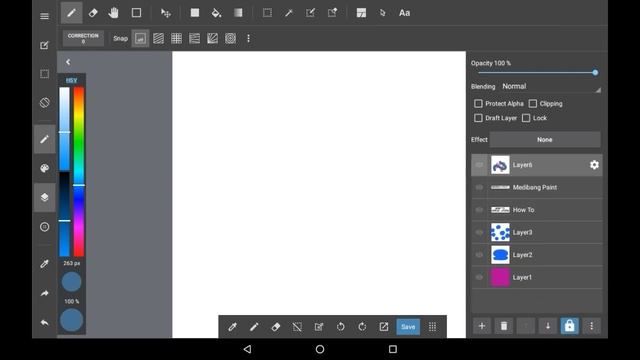Click undo arrow in left sidebar
640x360 pixels.
[44, 322]
